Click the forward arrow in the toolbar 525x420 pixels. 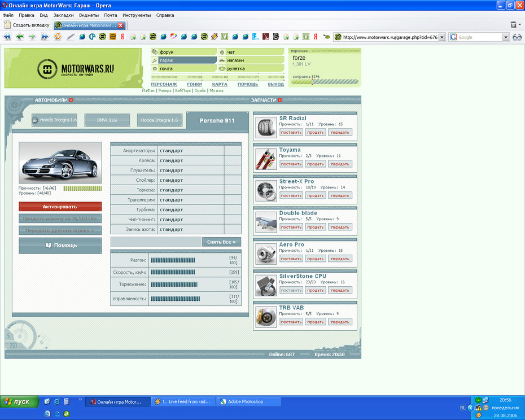(x=32, y=37)
